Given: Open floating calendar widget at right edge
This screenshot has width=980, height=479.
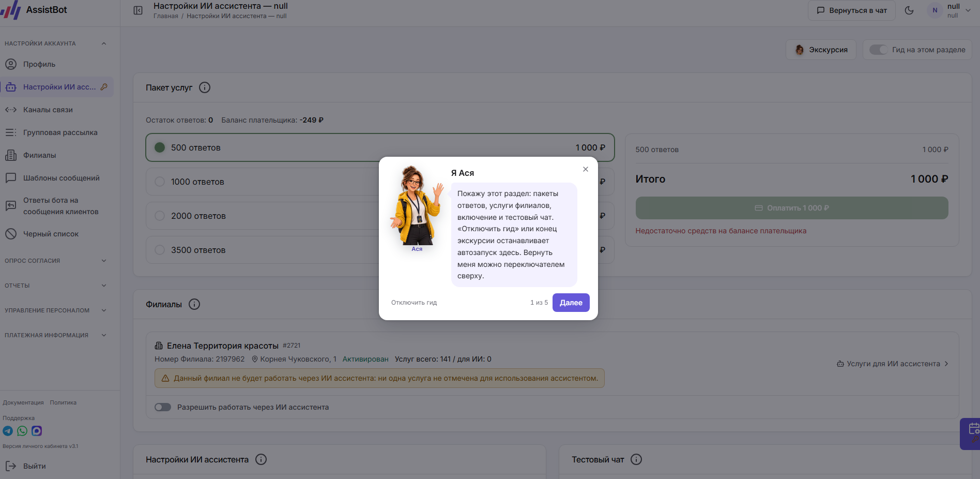Looking at the screenshot, I should [971, 433].
